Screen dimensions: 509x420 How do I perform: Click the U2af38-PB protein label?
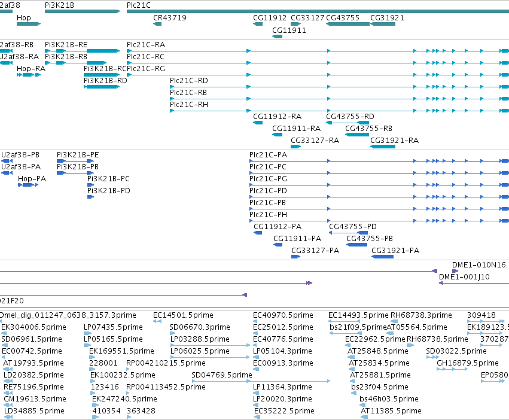click(x=20, y=155)
